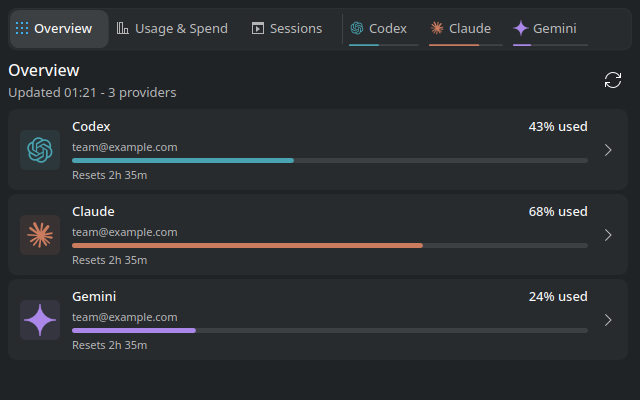Open the Sessions tab
This screenshot has height=400, width=640.
287,29
